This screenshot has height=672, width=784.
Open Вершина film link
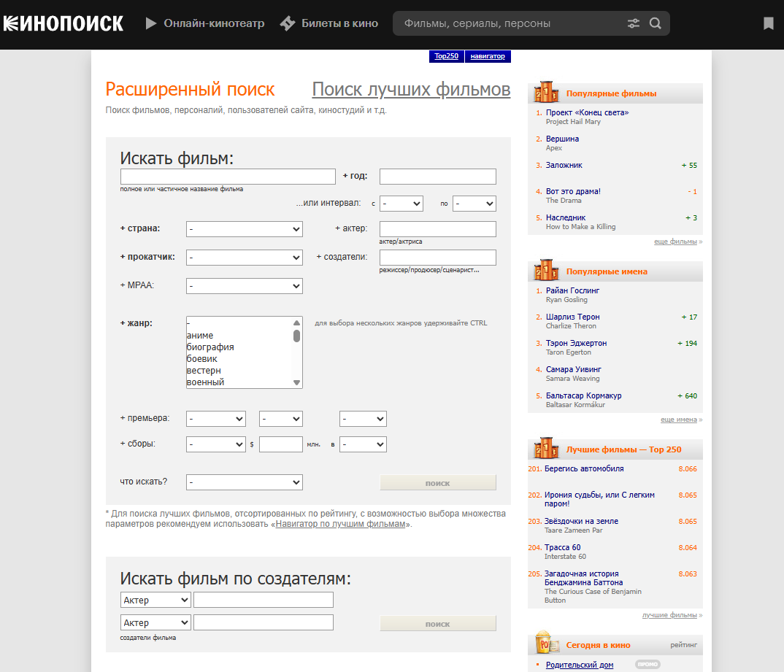pyautogui.click(x=563, y=139)
